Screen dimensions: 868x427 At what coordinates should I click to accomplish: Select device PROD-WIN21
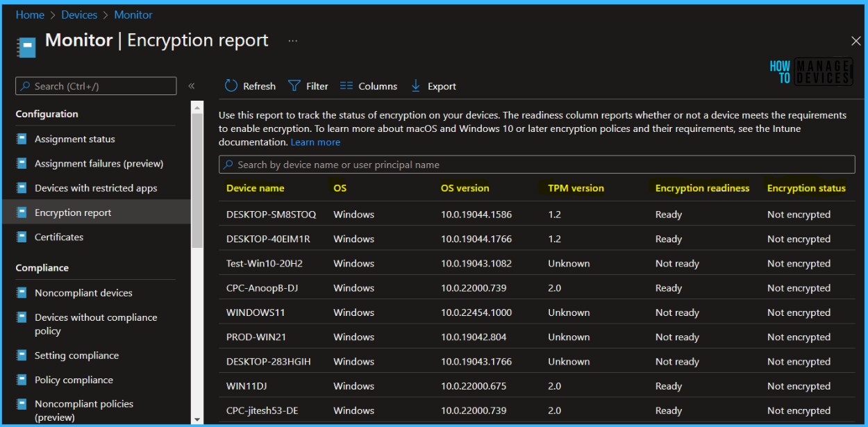click(256, 337)
